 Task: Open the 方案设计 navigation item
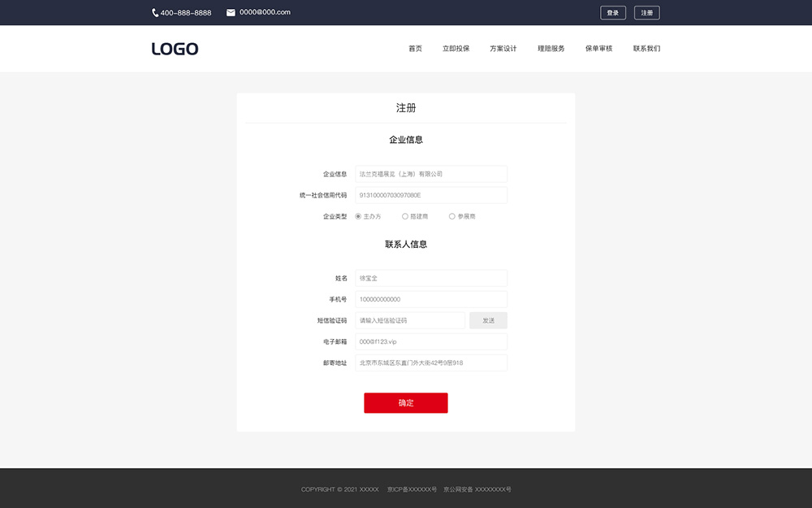tap(503, 49)
